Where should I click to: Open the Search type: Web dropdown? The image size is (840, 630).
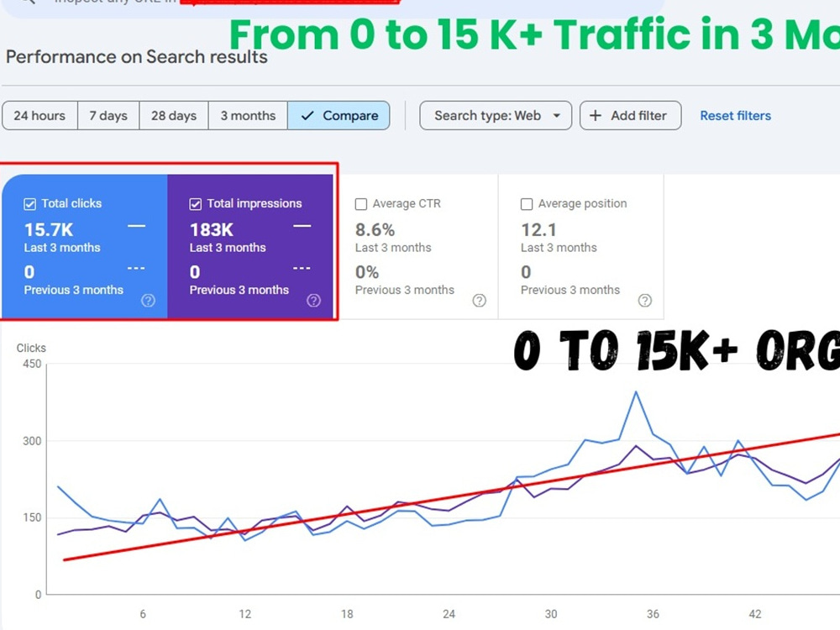(x=496, y=116)
